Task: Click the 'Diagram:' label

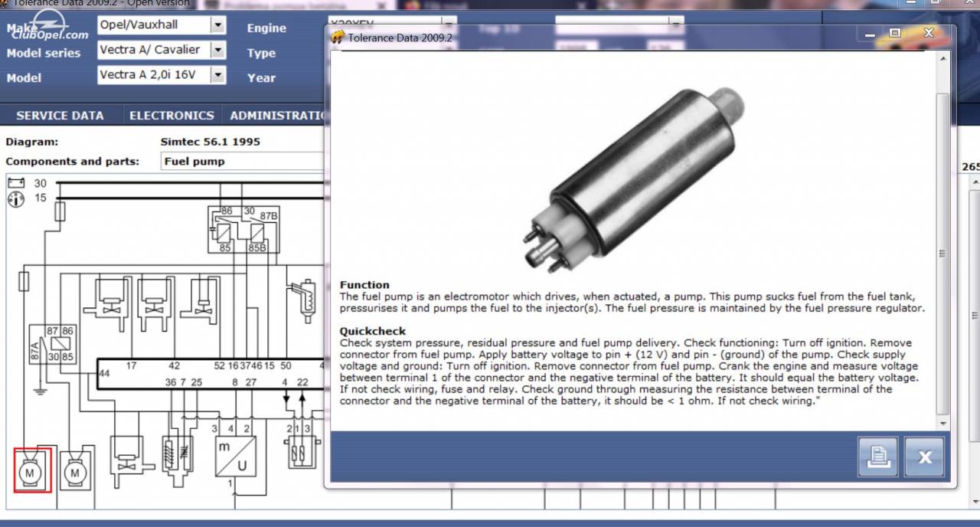Action: tap(31, 142)
